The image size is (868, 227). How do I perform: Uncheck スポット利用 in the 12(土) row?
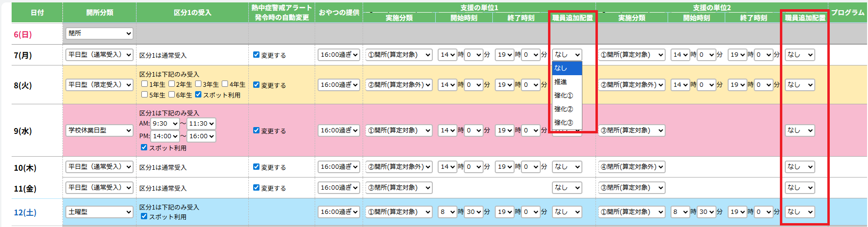tap(144, 216)
